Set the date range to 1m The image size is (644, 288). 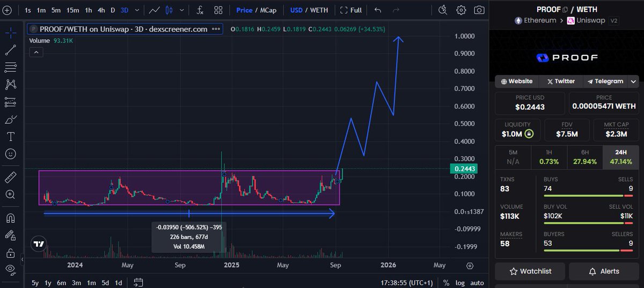point(91,283)
